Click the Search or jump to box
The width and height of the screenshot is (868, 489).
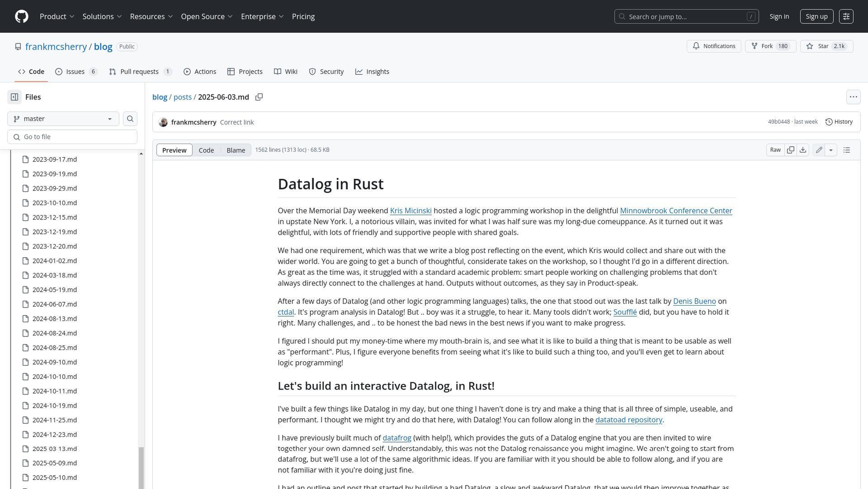click(686, 16)
